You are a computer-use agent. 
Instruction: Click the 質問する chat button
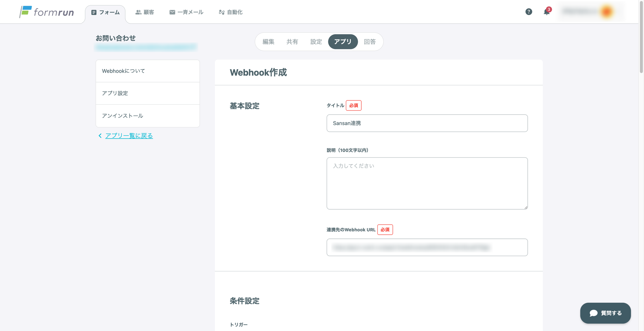pyautogui.click(x=605, y=313)
